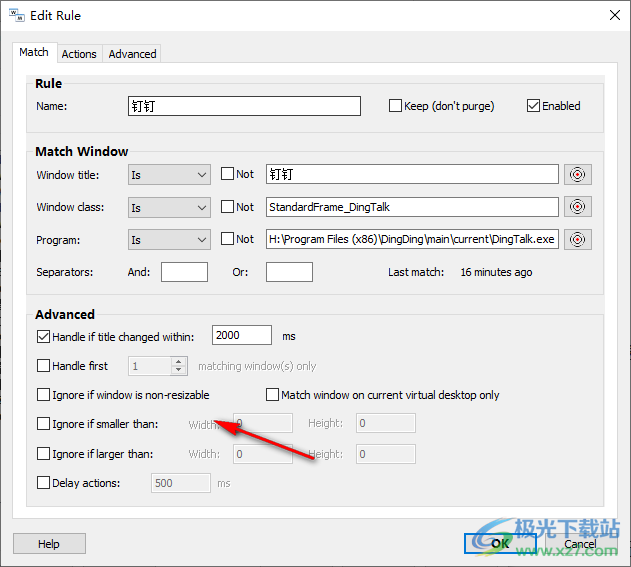
Task: Open the Window title match type dropdown
Action: coord(169,175)
